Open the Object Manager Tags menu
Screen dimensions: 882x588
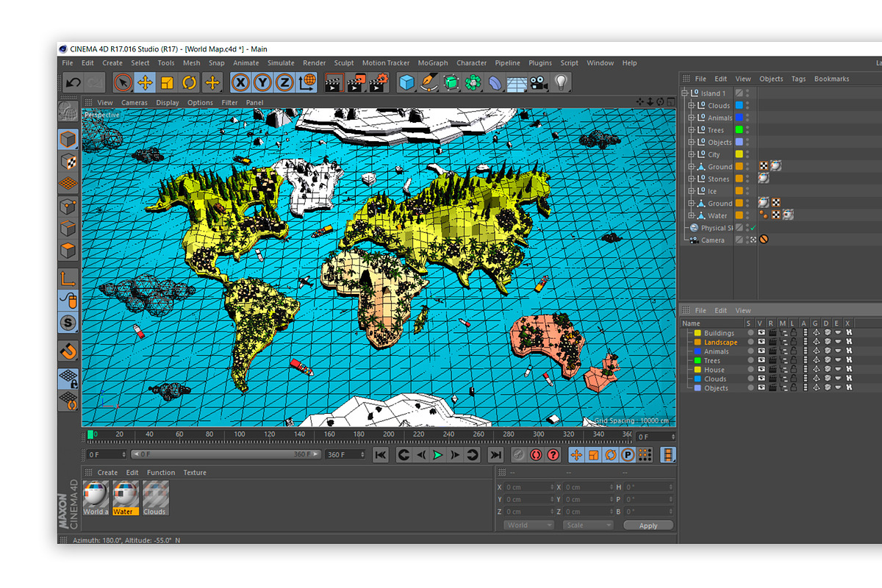[x=799, y=79]
